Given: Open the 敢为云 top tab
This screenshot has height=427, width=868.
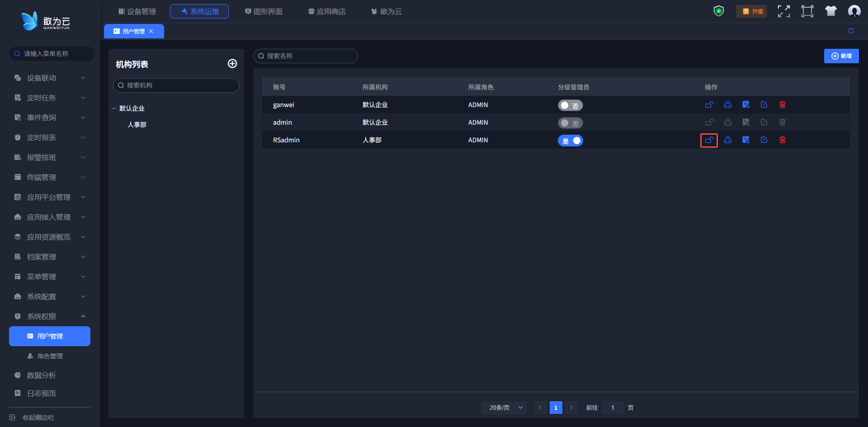Looking at the screenshot, I should tap(387, 11).
